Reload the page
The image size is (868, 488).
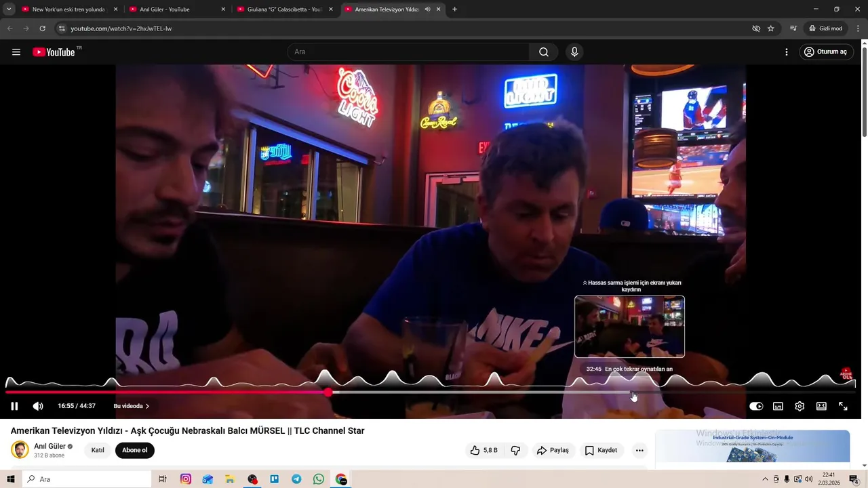(42, 28)
